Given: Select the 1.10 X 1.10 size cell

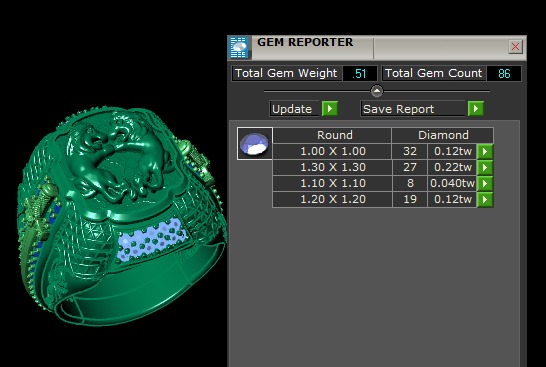Looking at the screenshot, I should pos(333,184).
